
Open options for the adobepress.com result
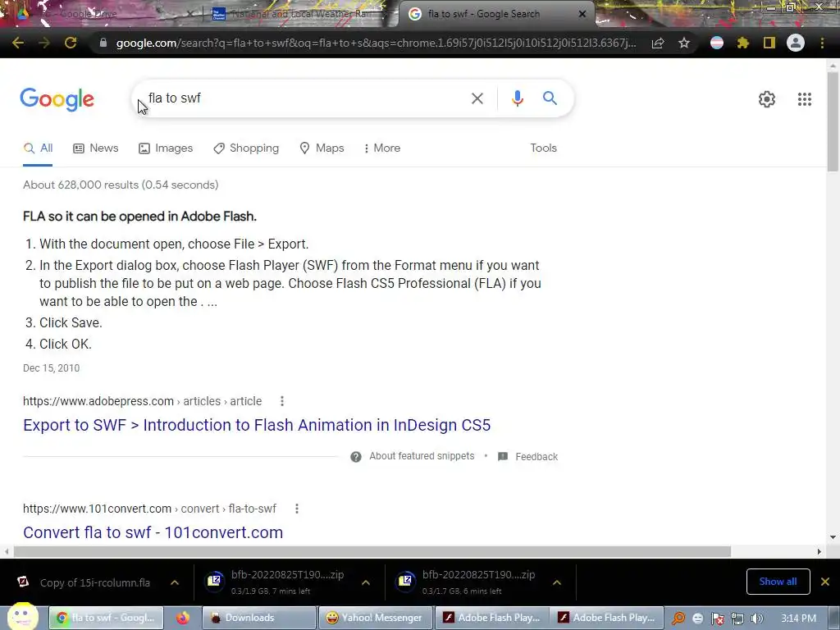[282, 401]
